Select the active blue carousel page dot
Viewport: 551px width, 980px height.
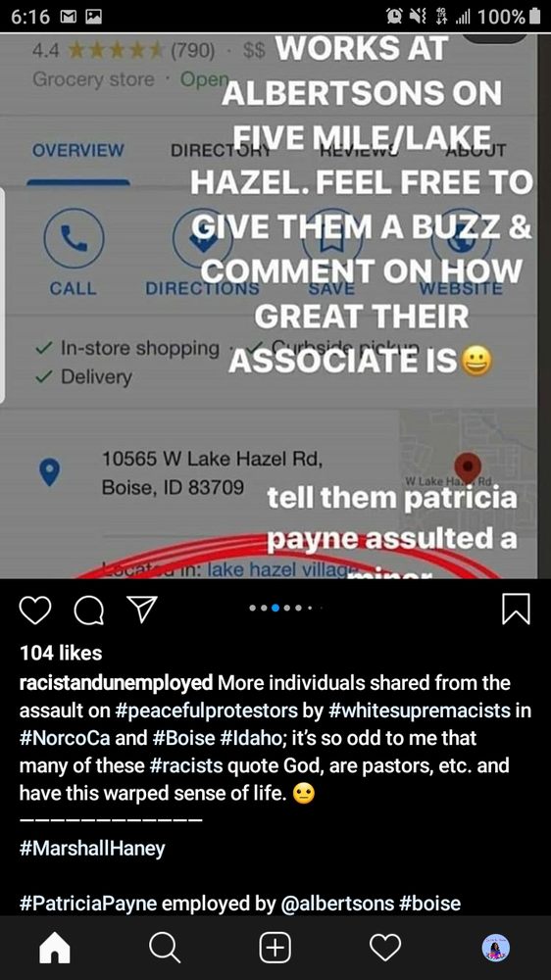275,608
